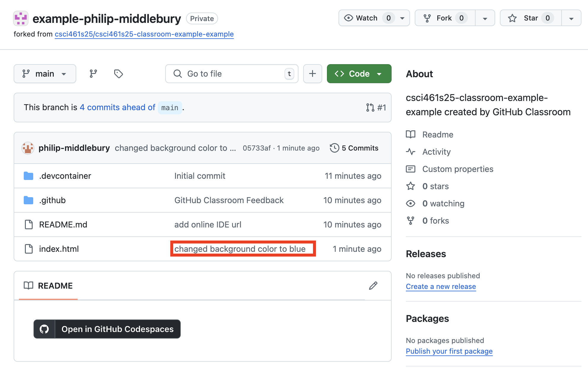Open changed background color to blue commit
Image resolution: width=588 pixels, height=370 pixels.
tap(240, 249)
